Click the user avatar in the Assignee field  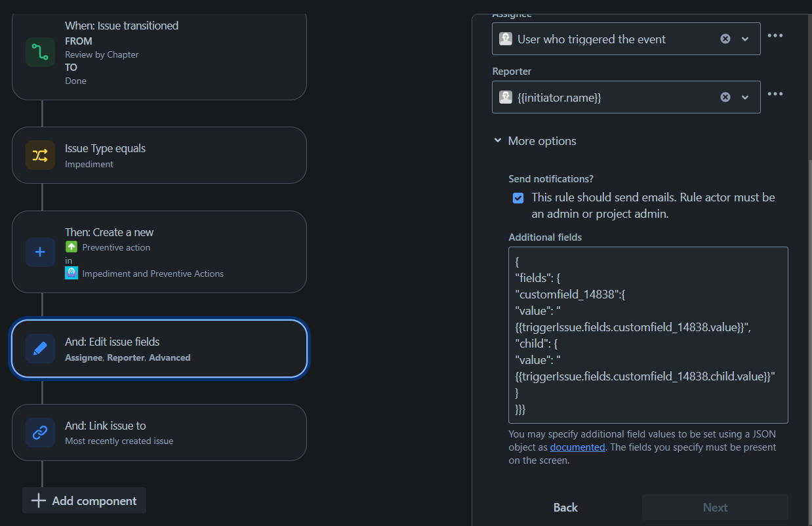click(x=505, y=39)
